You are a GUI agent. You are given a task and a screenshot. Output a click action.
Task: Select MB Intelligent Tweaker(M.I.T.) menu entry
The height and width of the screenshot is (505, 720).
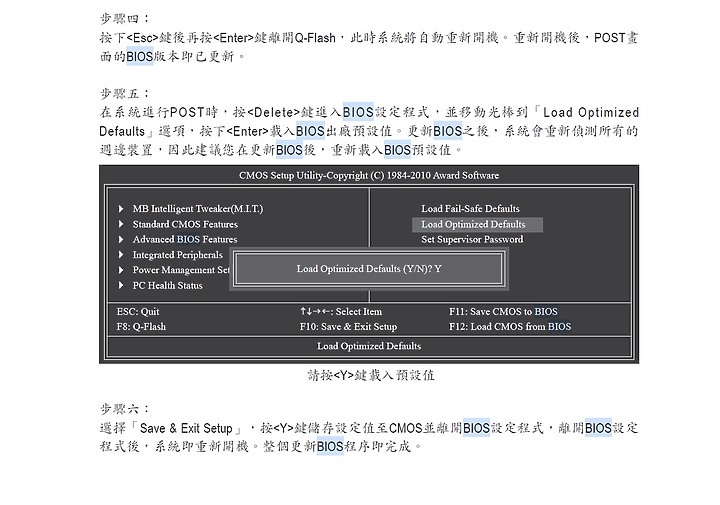coord(198,209)
